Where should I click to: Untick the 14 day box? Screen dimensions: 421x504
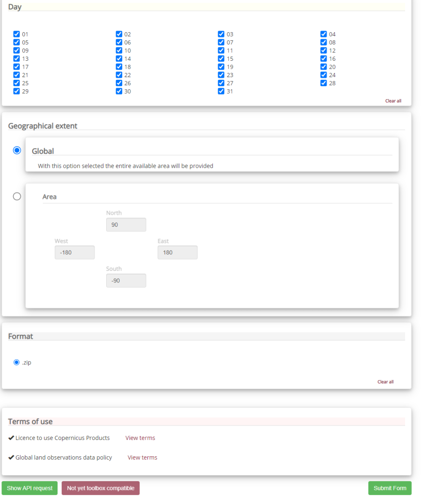119,58
